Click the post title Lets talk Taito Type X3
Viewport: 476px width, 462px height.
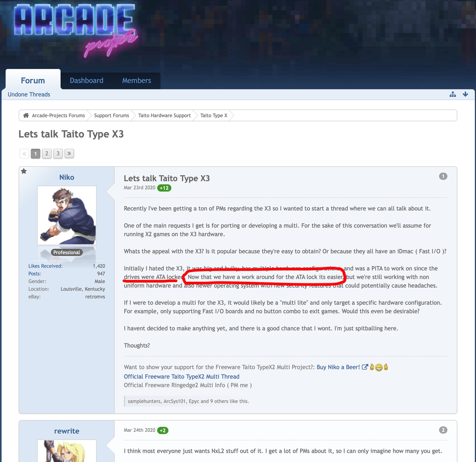point(167,178)
